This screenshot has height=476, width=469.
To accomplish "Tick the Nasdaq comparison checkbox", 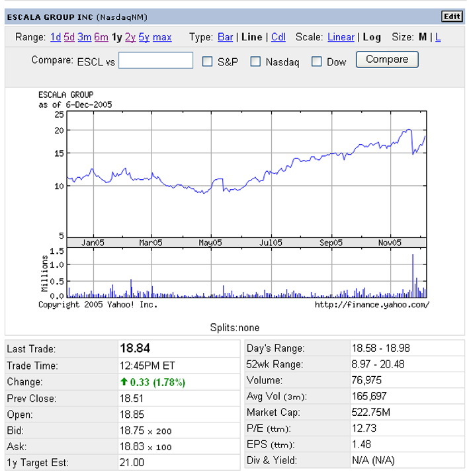I will point(255,61).
